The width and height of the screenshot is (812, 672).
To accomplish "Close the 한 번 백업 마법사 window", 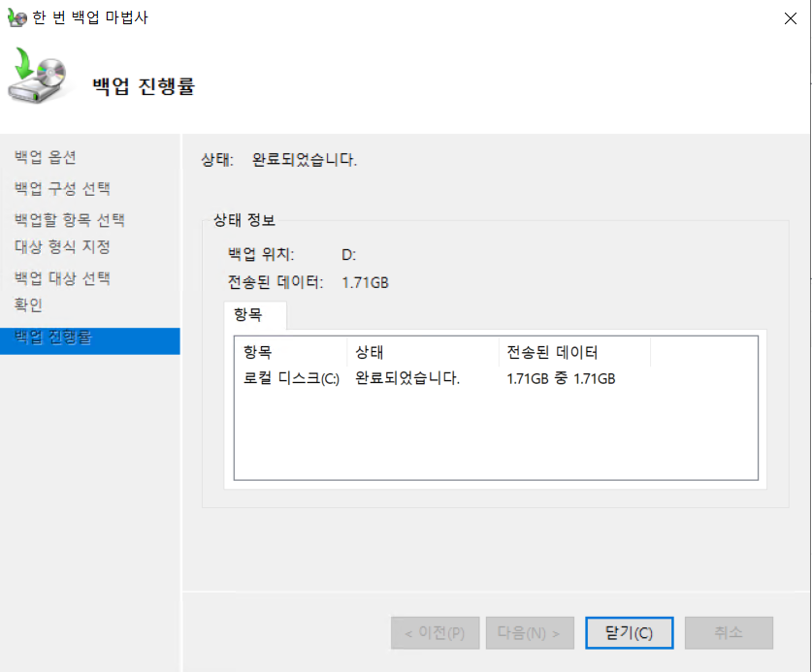I will pyautogui.click(x=787, y=17).
